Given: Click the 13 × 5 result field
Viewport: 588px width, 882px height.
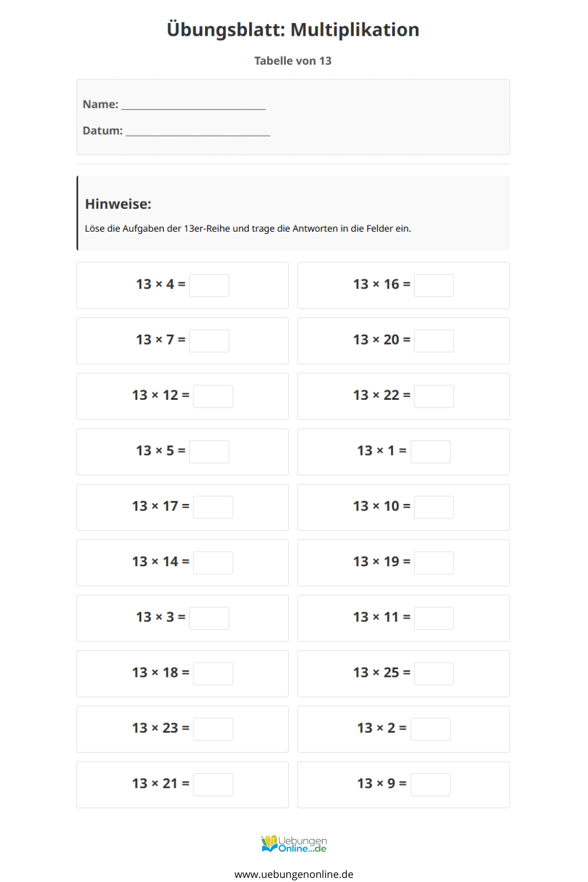Looking at the screenshot, I should (209, 452).
